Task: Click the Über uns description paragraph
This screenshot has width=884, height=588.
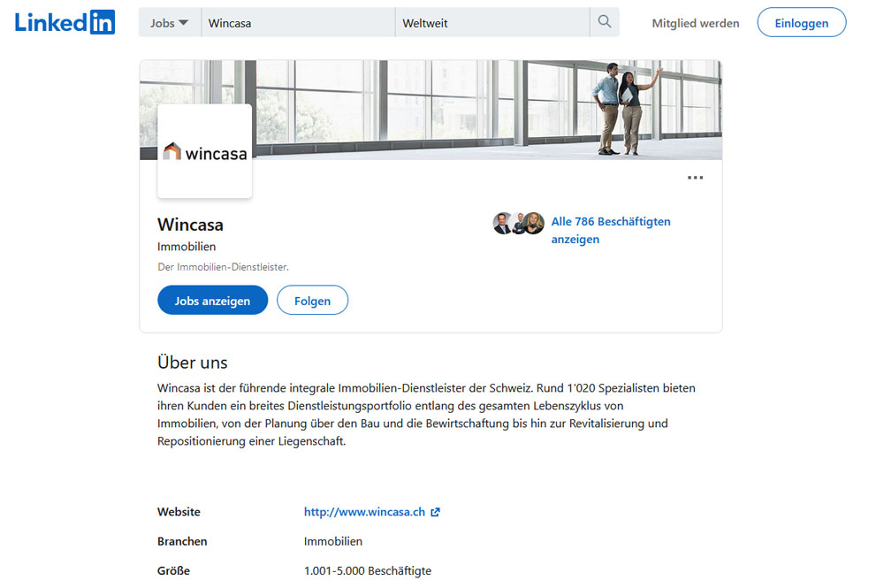Action: coord(426,415)
